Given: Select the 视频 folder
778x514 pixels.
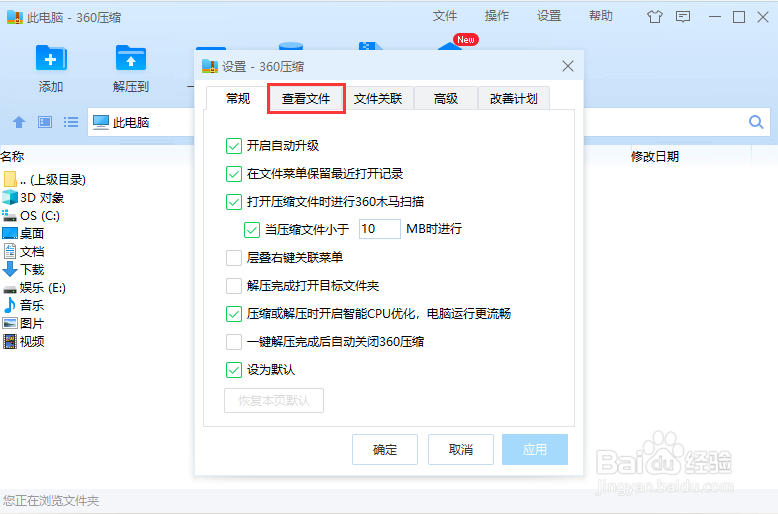Looking at the screenshot, I should tap(24, 341).
